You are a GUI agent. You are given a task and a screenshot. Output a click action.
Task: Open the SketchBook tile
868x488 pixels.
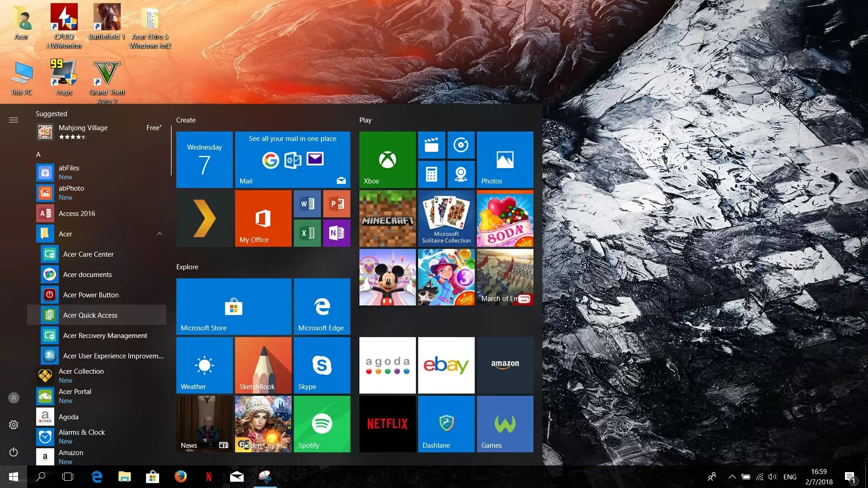tap(263, 365)
